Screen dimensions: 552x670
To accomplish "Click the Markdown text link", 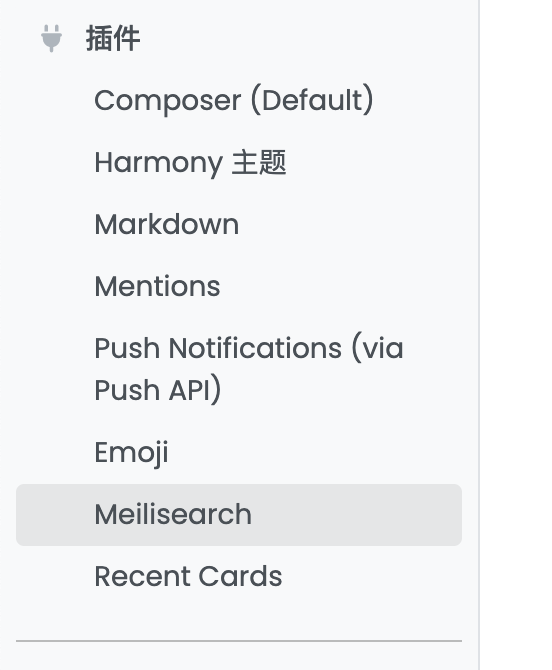I will [167, 224].
